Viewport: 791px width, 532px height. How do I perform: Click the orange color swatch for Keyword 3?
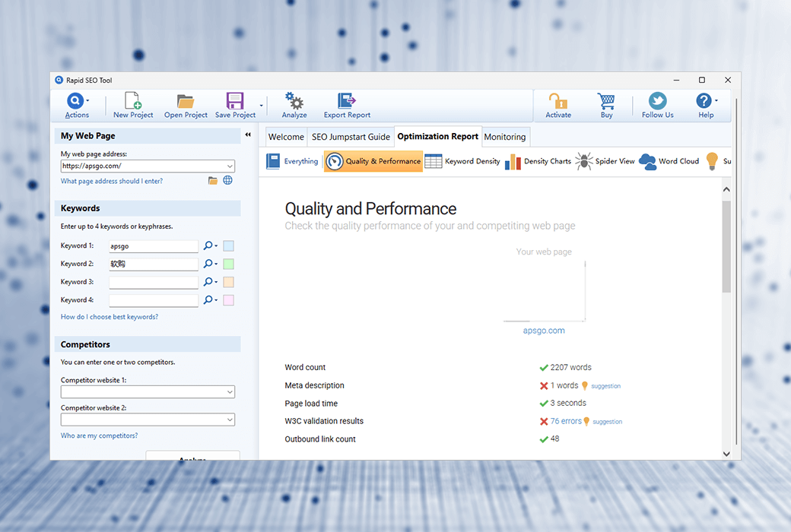(x=228, y=283)
